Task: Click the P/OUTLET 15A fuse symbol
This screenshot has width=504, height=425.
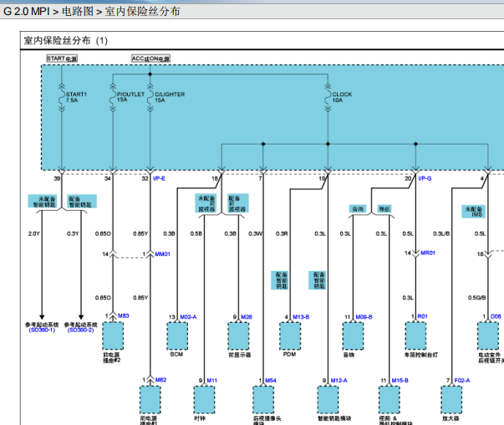Action: click(x=113, y=98)
